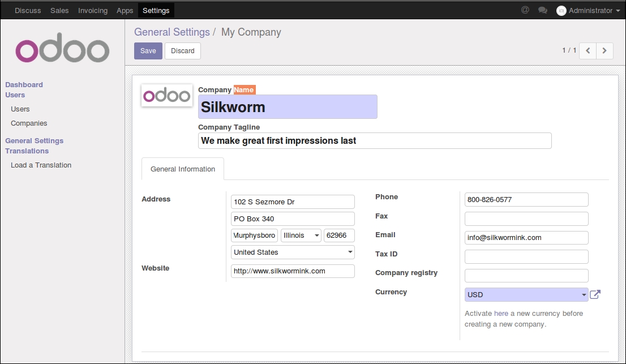Focus the city field 'Murphysboro'
626x364 pixels.
pos(254,235)
